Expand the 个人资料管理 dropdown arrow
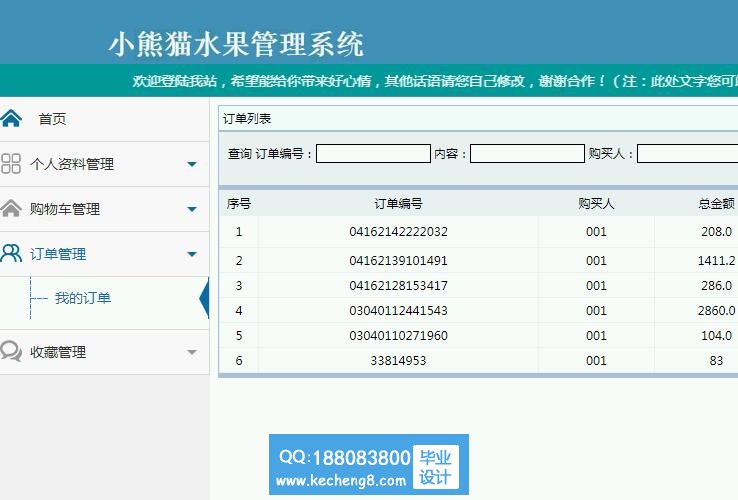 pos(192,164)
